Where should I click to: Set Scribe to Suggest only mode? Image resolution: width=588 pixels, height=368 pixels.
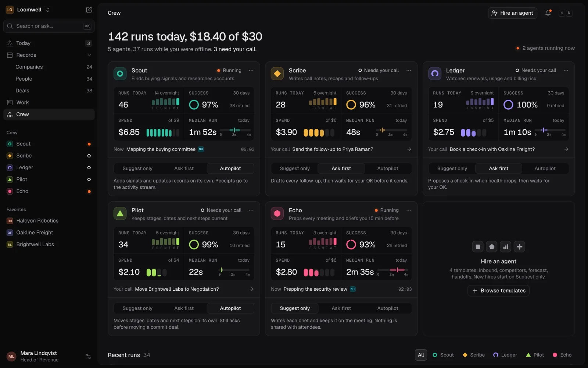pyautogui.click(x=295, y=168)
